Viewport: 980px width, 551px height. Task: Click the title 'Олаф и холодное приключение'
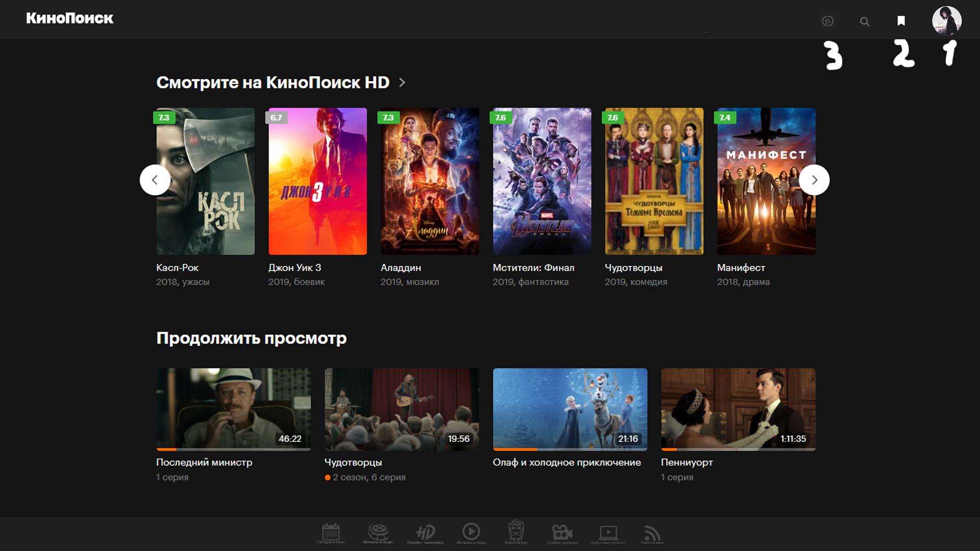567,462
